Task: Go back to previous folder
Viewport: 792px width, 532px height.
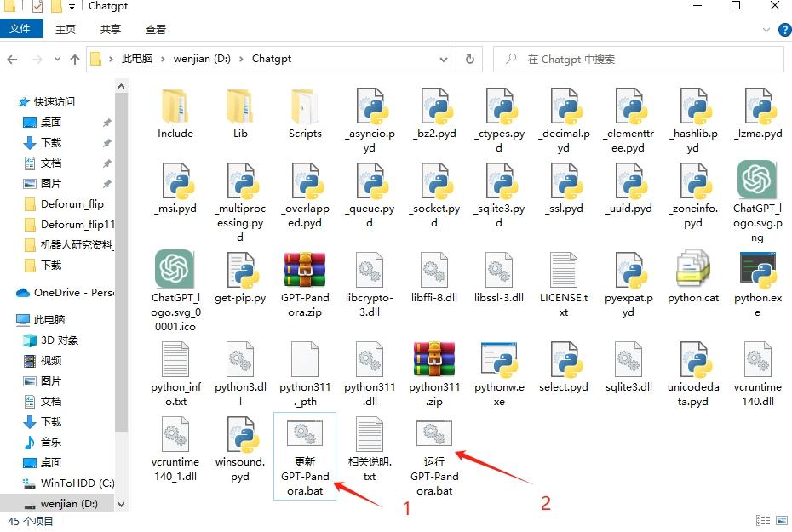Action: point(12,60)
